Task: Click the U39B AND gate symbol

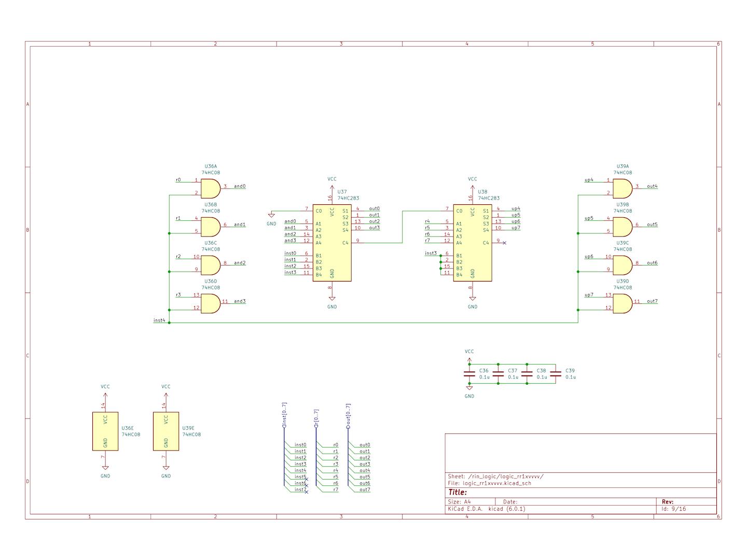Action: pos(622,227)
